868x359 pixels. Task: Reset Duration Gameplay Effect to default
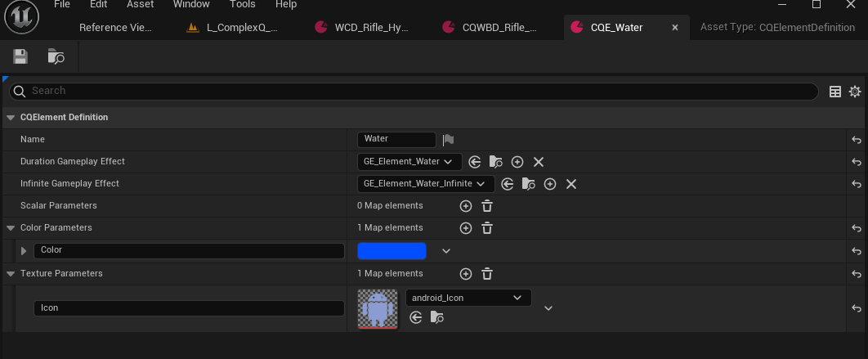pos(857,162)
